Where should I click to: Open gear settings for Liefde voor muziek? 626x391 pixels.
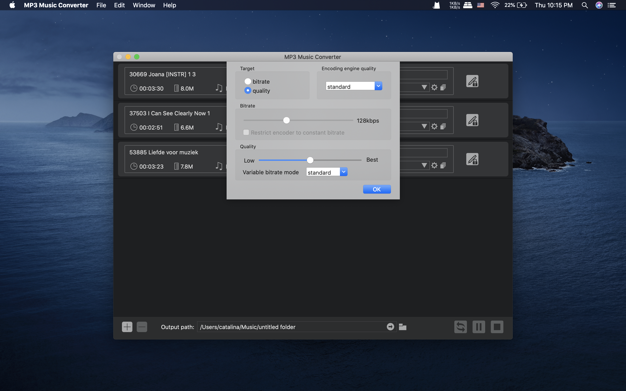point(434,165)
